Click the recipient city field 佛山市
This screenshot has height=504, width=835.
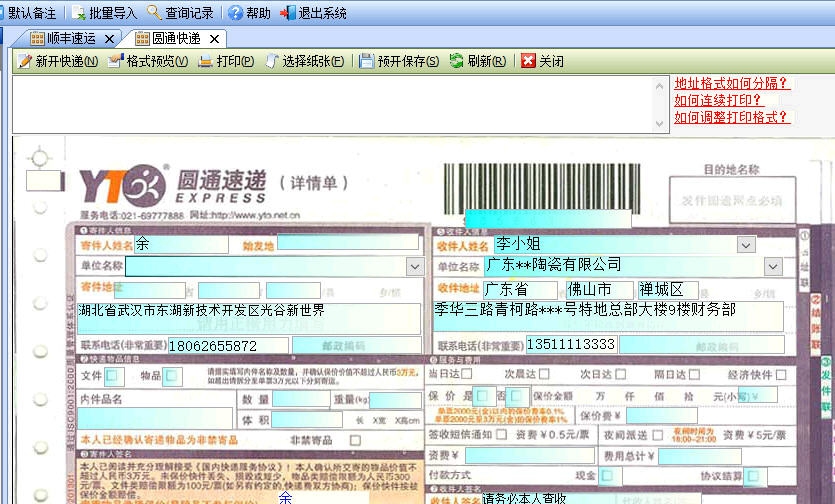600,290
